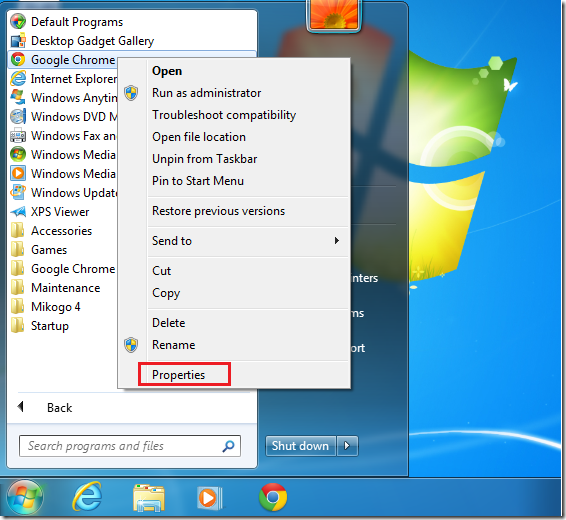Click the Accessories folder icon
Image resolution: width=566 pixels, height=520 pixels.
17,231
